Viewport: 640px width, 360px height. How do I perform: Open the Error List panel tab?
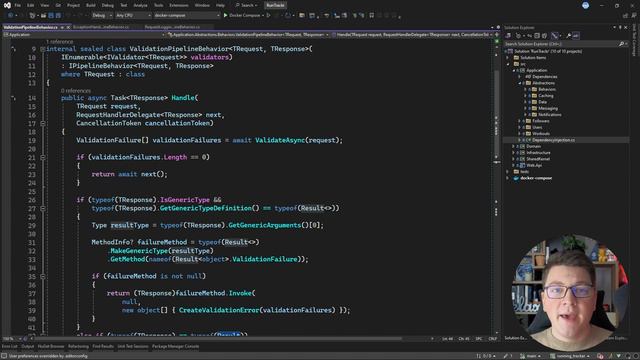[10, 347]
